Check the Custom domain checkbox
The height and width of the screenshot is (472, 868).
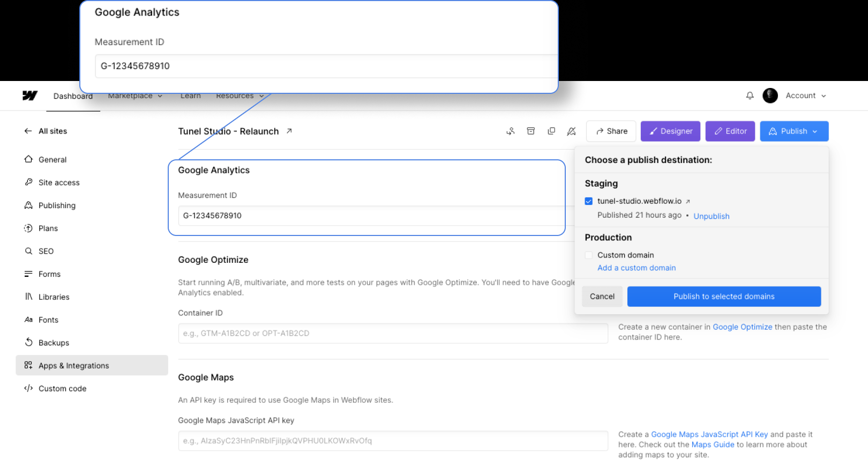click(x=589, y=255)
